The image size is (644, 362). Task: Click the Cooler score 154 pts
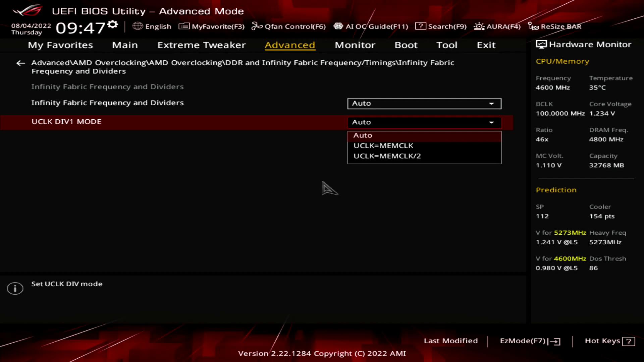click(602, 216)
